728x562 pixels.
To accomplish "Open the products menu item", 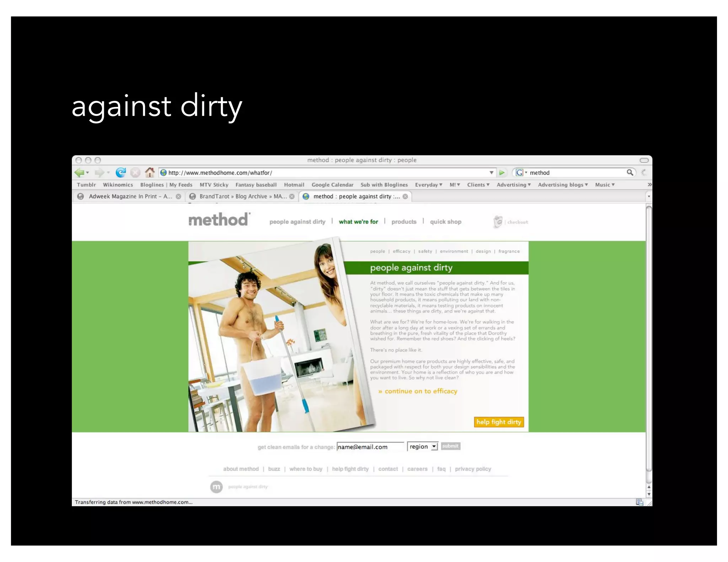I will tap(404, 222).
